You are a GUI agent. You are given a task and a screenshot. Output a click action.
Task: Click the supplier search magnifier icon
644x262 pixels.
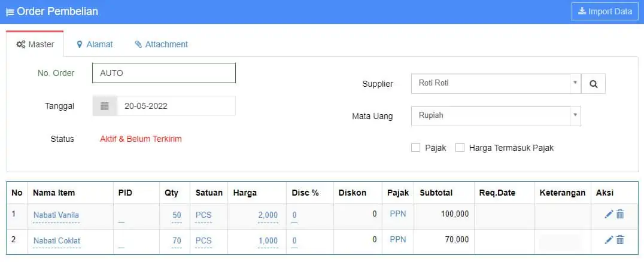[593, 84]
